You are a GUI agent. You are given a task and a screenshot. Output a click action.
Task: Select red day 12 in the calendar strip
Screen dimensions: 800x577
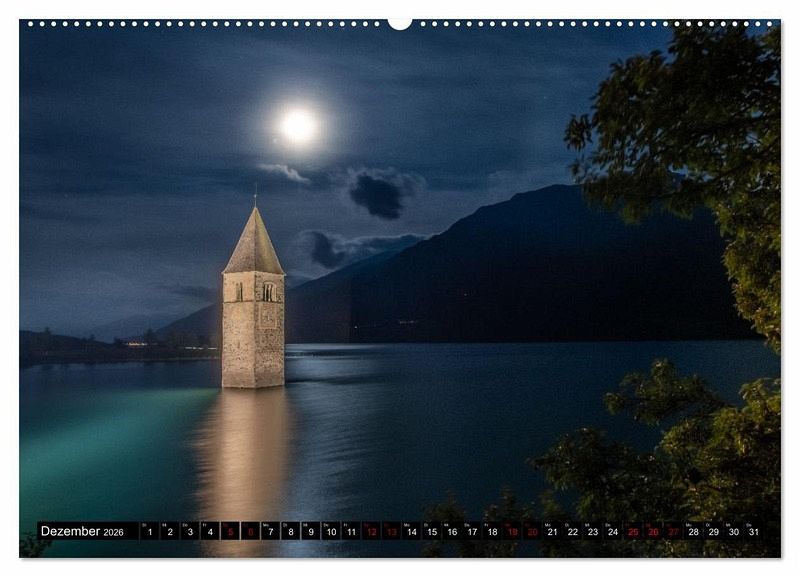click(x=371, y=531)
